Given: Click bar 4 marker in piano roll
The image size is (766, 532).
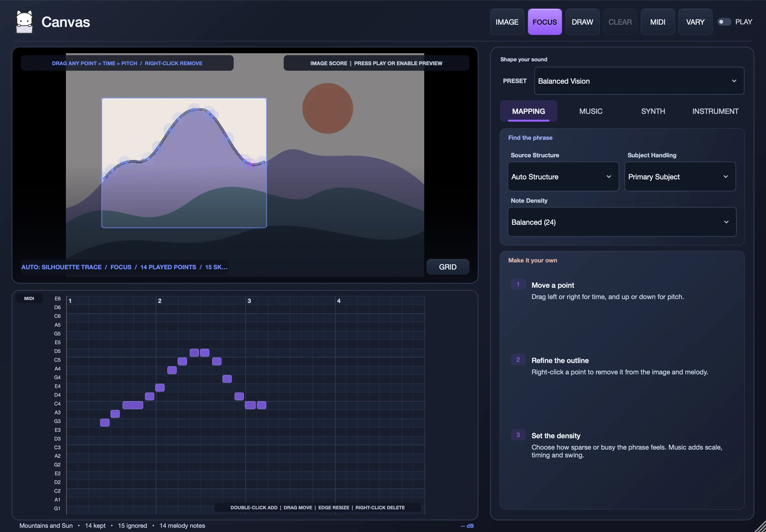Looking at the screenshot, I should 339,301.
